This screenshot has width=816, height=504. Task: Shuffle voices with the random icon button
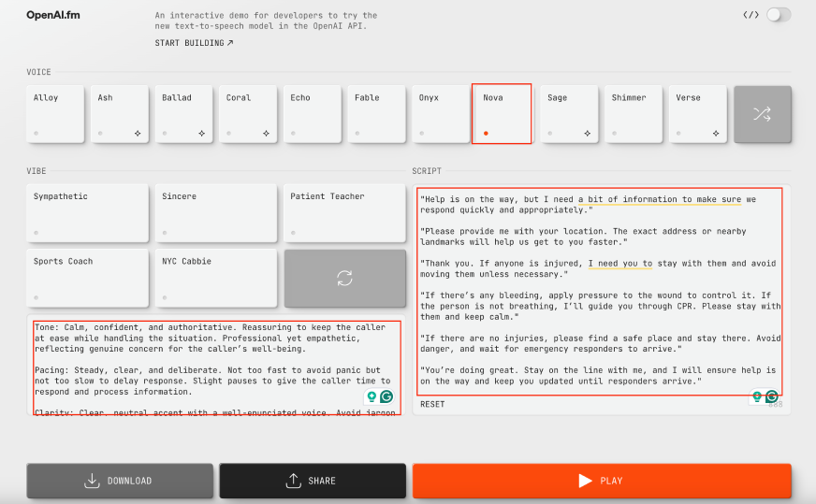click(x=762, y=115)
